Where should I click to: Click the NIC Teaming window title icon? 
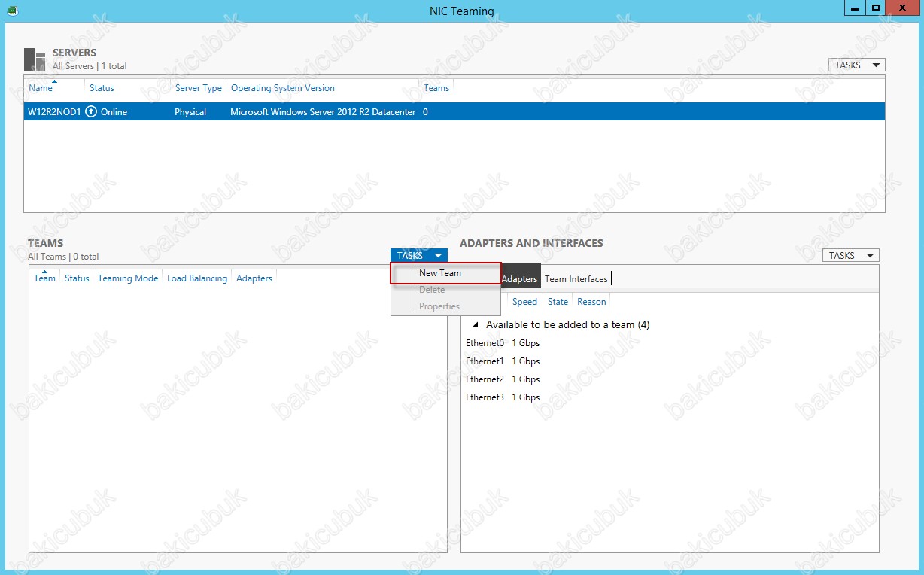tap(13, 11)
